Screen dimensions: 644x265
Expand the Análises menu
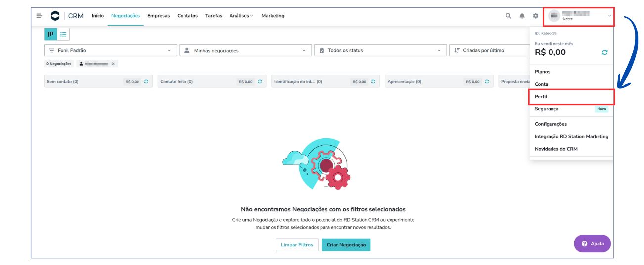pyautogui.click(x=241, y=16)
